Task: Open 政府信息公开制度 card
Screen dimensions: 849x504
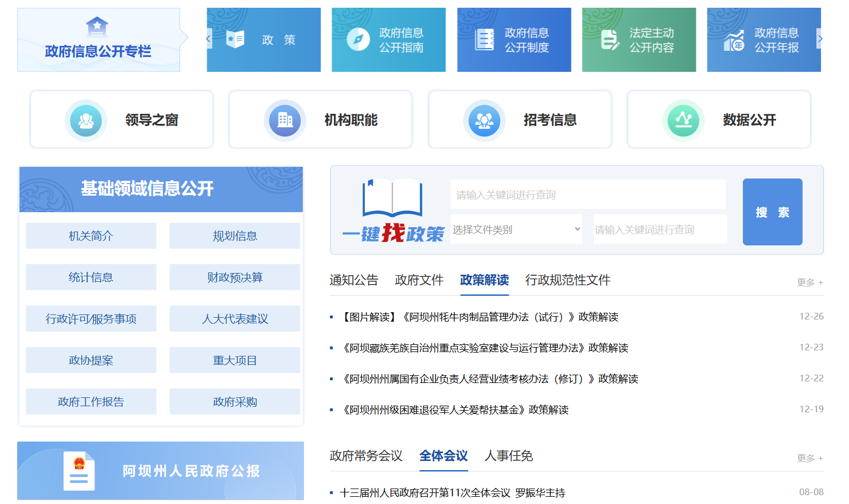Action: [514, 40]
